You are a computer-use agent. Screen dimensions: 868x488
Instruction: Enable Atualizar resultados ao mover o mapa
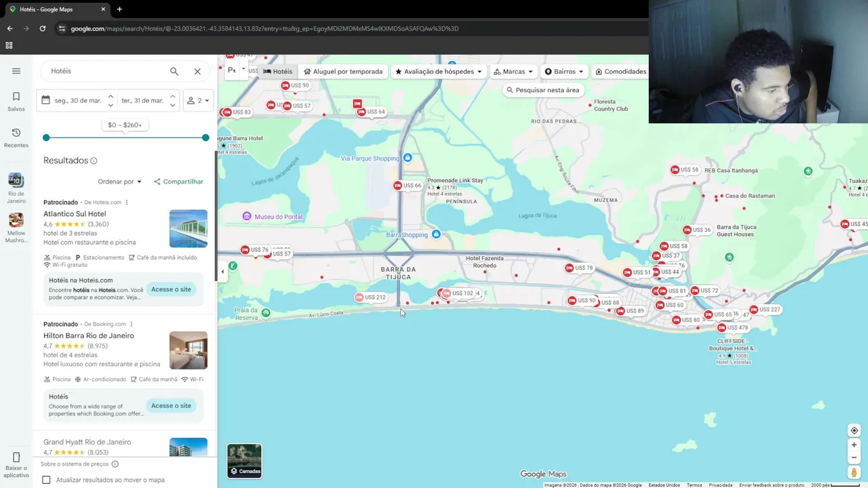(x=46, y=480)
